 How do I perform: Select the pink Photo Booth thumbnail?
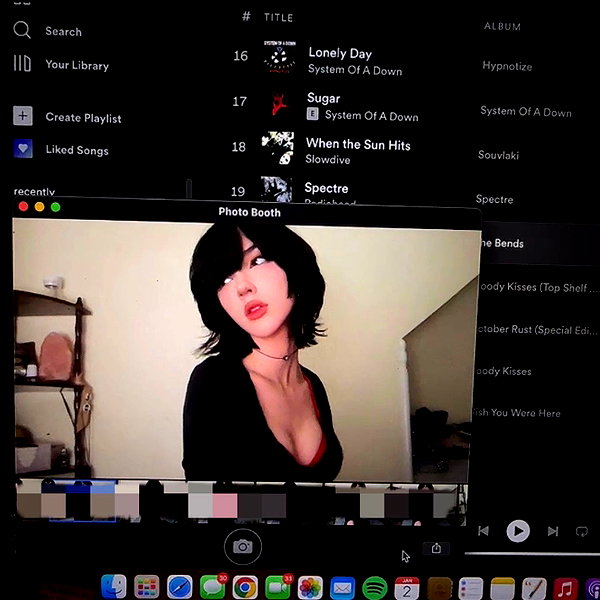[x=225, y=505]
